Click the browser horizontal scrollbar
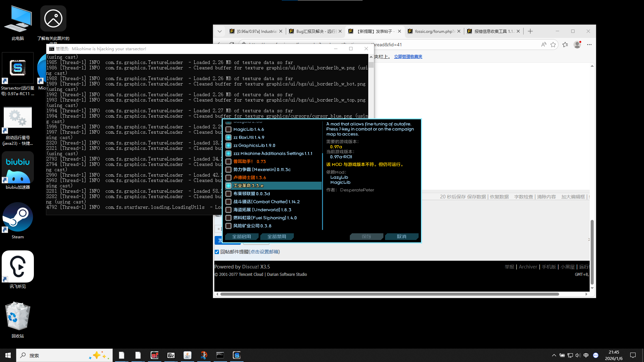The height and width of the screenshot is (362, 644). 389,294
